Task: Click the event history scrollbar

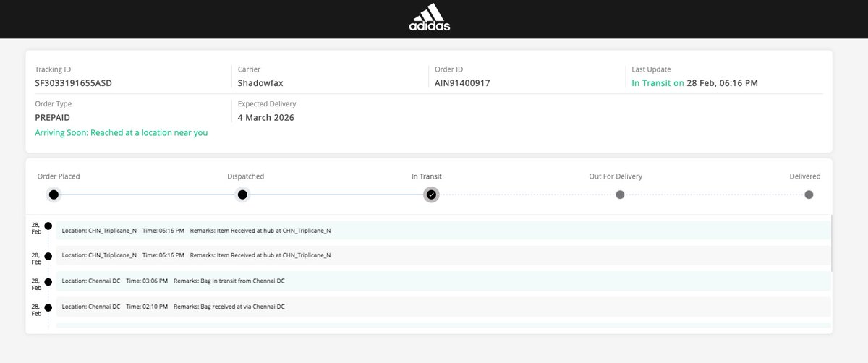Action: (x=832, y=243)
